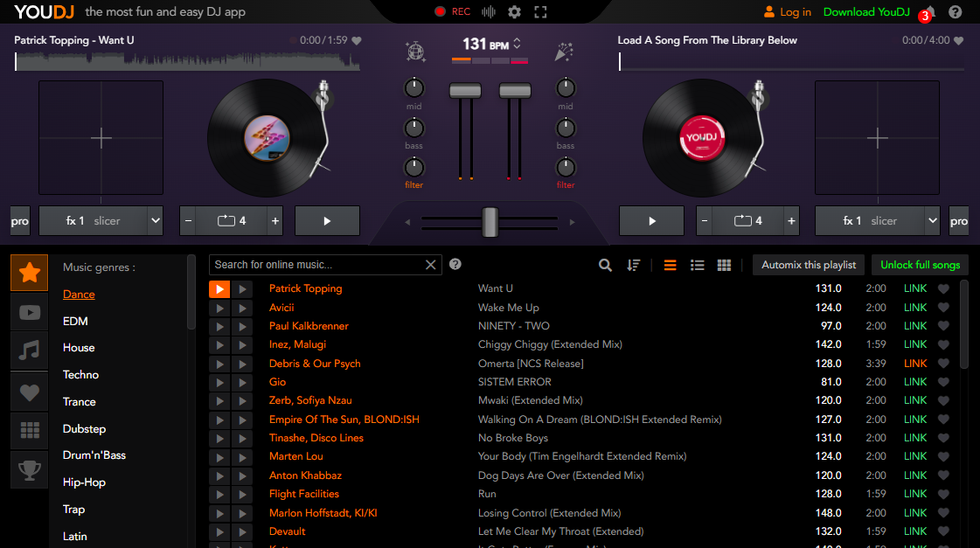The image size is (980, 548).
Task: Expand left deck fx 1 slicer dropdown
Action: [x=155, y=221]
